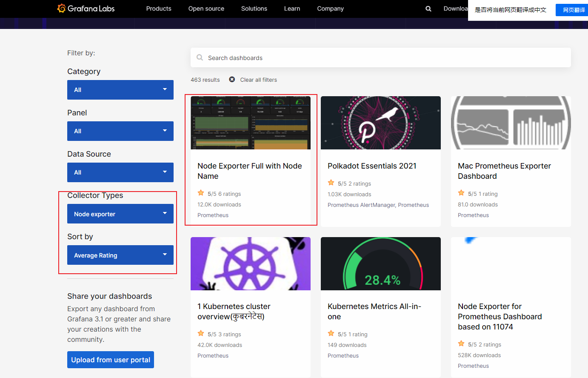Click the Search dashboards input field
Image resolution: width=588 pixels, height=378 pixels.
pyautogui.click(x=381, y=57)
